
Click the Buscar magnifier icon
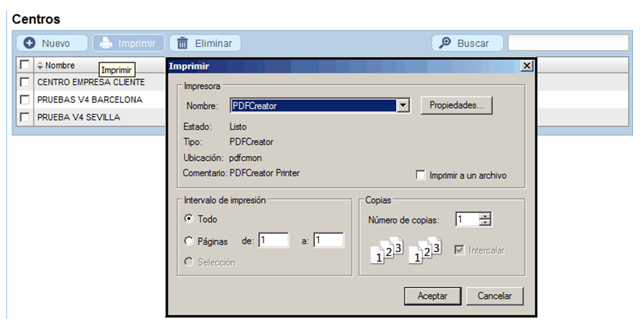point(445,44)
